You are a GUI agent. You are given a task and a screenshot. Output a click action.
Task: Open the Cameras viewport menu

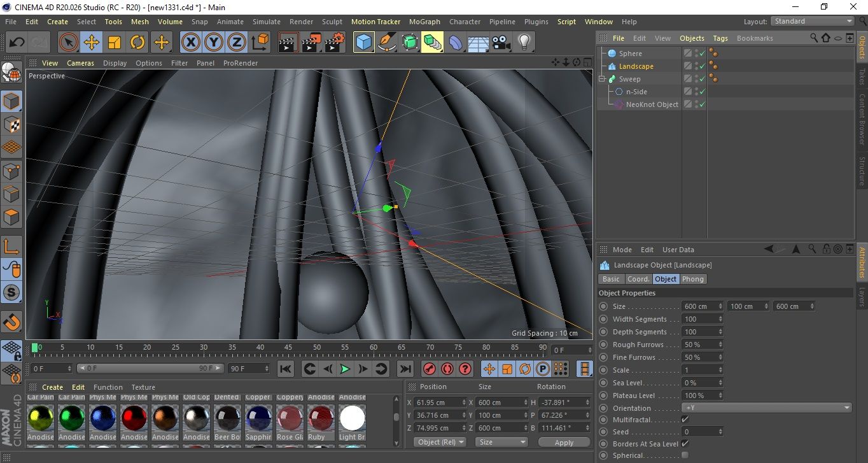[x=80, y=63]
